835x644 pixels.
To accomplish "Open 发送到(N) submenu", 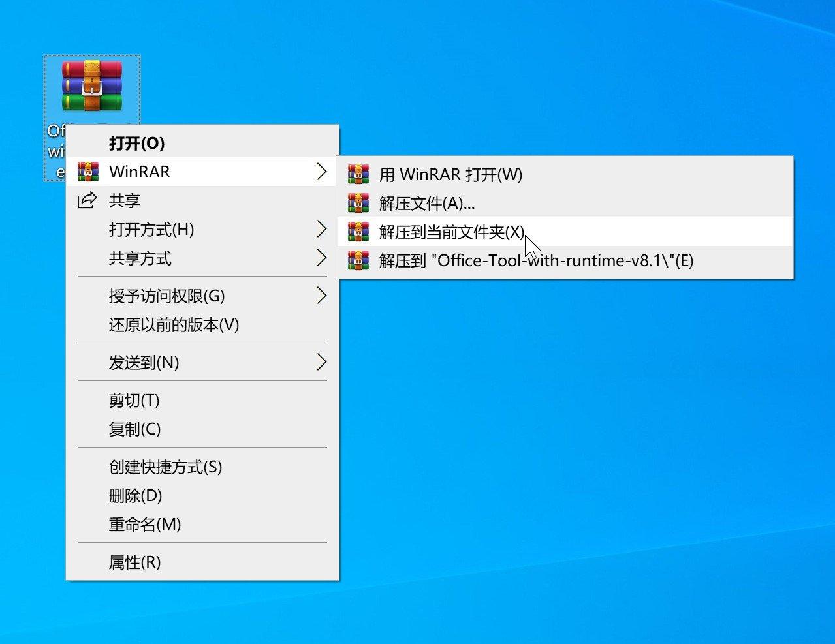I will coord(202,362).
